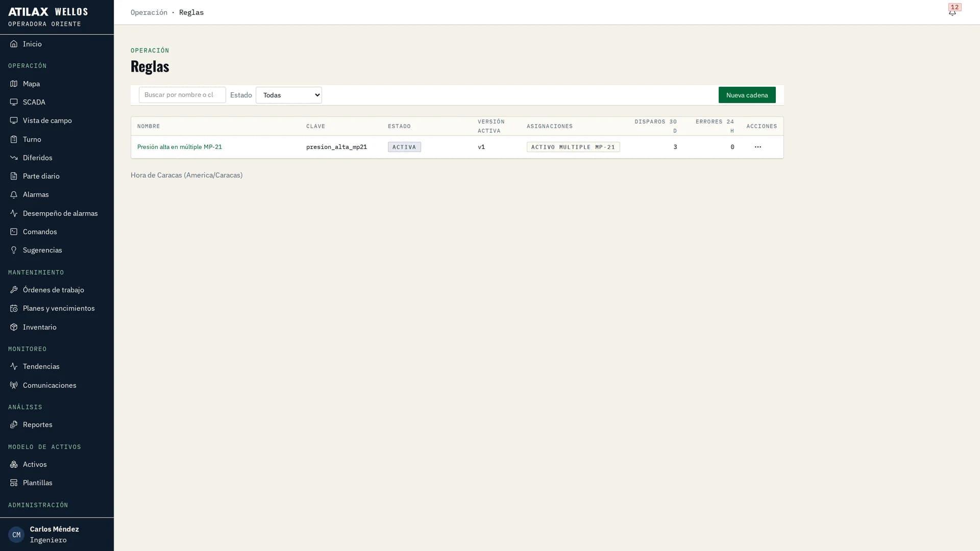980x551 pixels.
Task: Click the Nueva cadena button
Action: click(x=747, y=95)
